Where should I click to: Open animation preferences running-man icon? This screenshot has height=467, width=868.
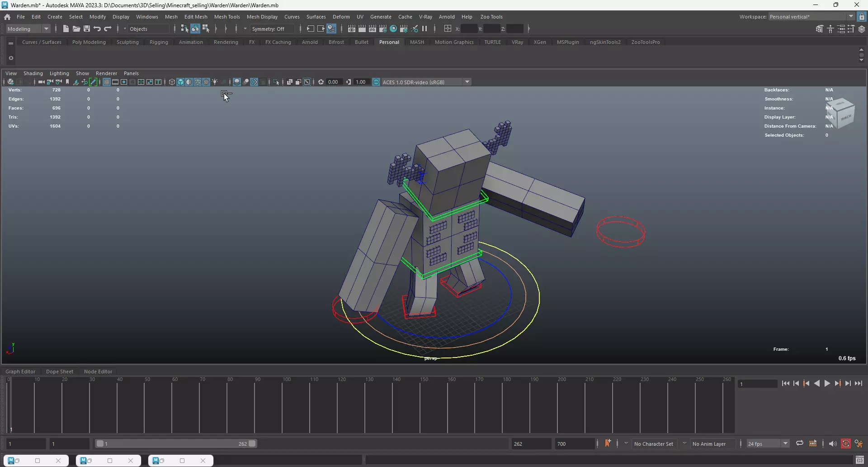point(859,443)
